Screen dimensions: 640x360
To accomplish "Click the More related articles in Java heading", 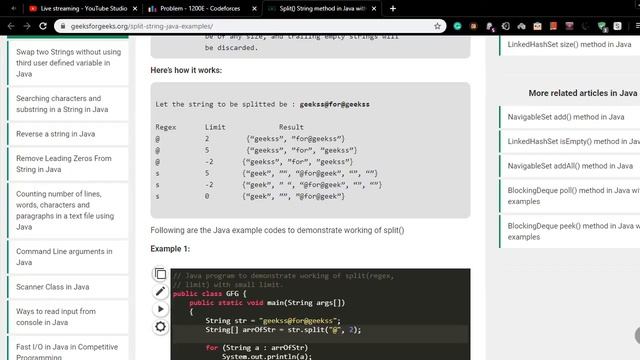I will 583,93.
